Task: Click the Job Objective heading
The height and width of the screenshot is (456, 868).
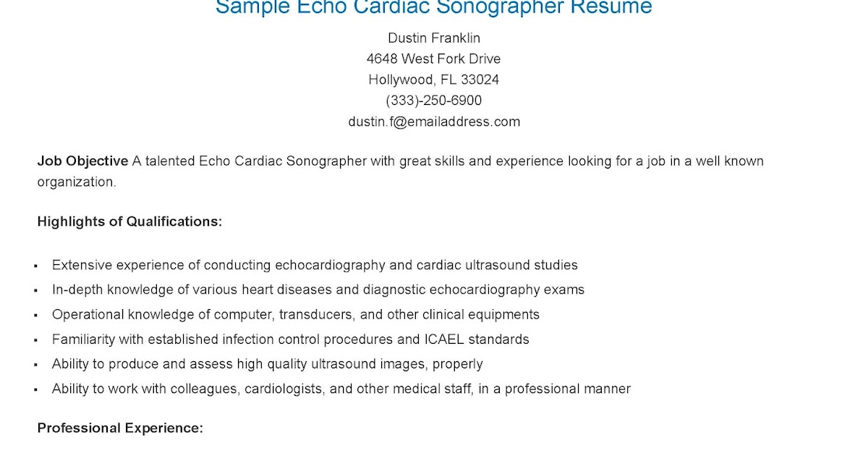Action: pyautogui.click(x=82, y=161)
